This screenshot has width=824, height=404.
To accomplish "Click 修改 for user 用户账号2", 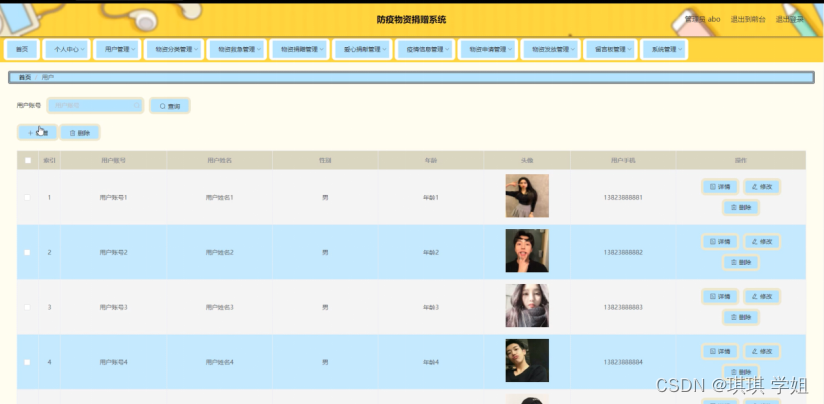I will pos(762,242).
